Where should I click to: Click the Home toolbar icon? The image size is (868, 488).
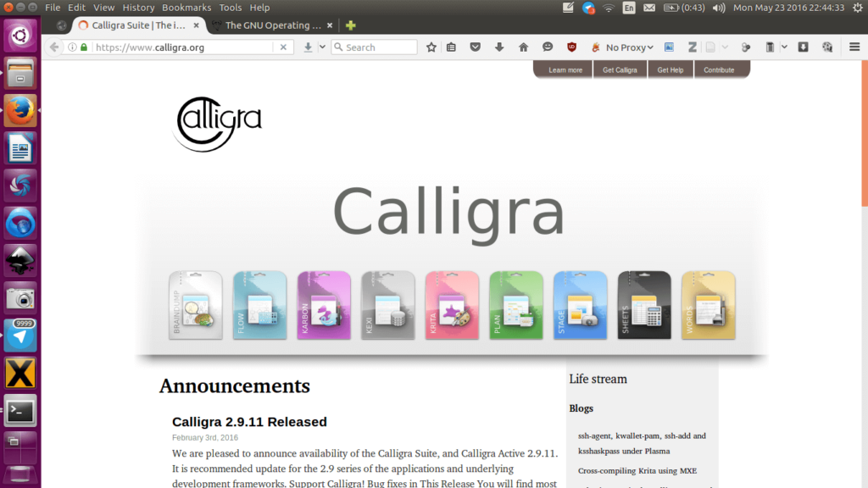click(523, 47)
